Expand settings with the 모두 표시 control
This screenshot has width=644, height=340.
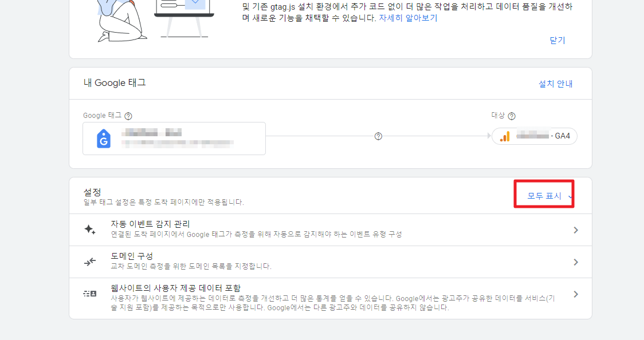coord(543,195)
